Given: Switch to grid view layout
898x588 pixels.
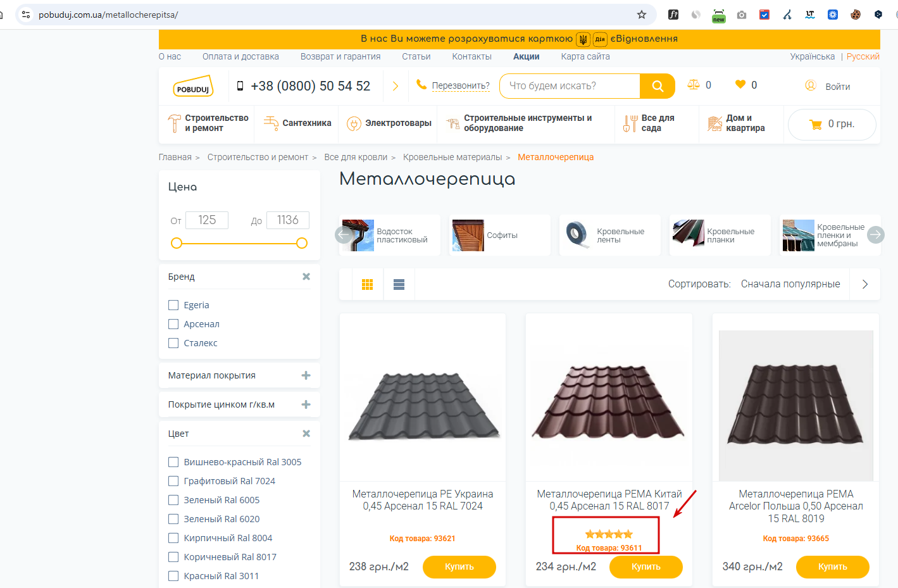Looking at the screenshot, I should coord(367,284).
